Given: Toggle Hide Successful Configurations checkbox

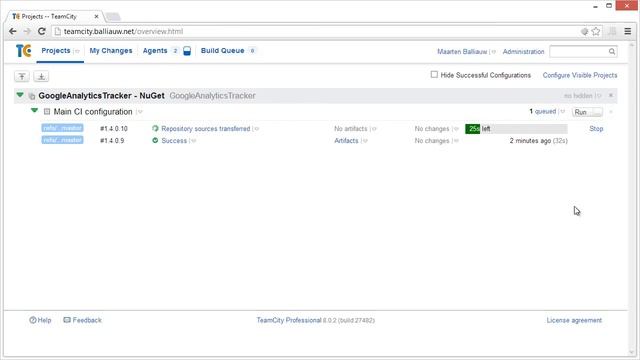Looking at the screenshot, I should click(x=434, y=75).
